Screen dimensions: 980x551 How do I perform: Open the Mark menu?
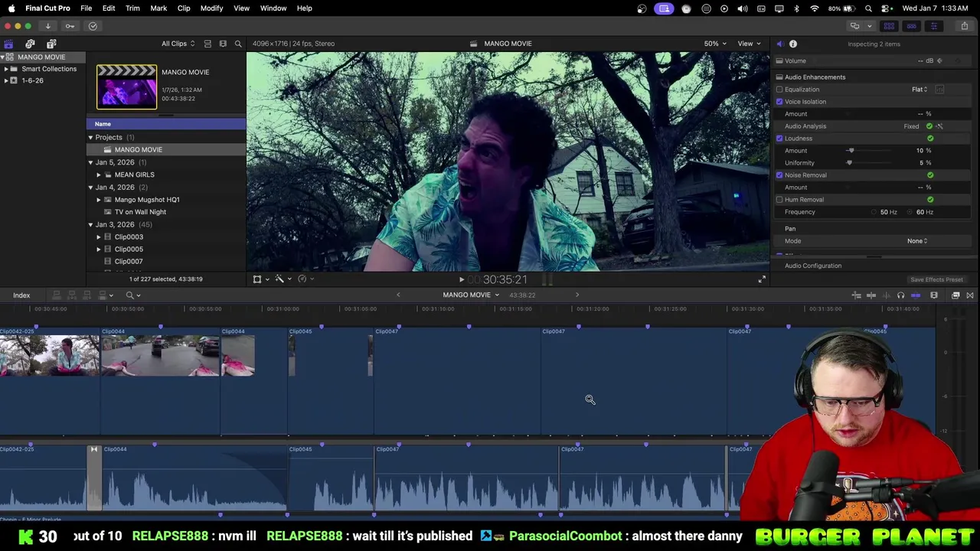coord(158,8)
